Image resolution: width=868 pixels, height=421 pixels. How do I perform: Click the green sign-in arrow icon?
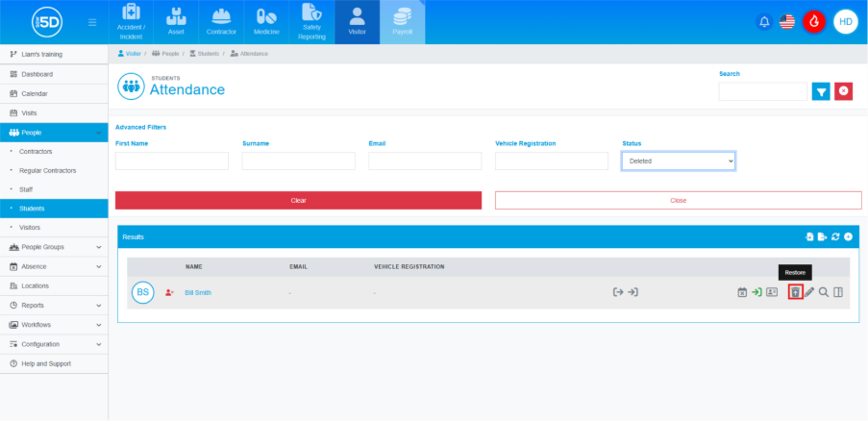click(x=756, y=292)
